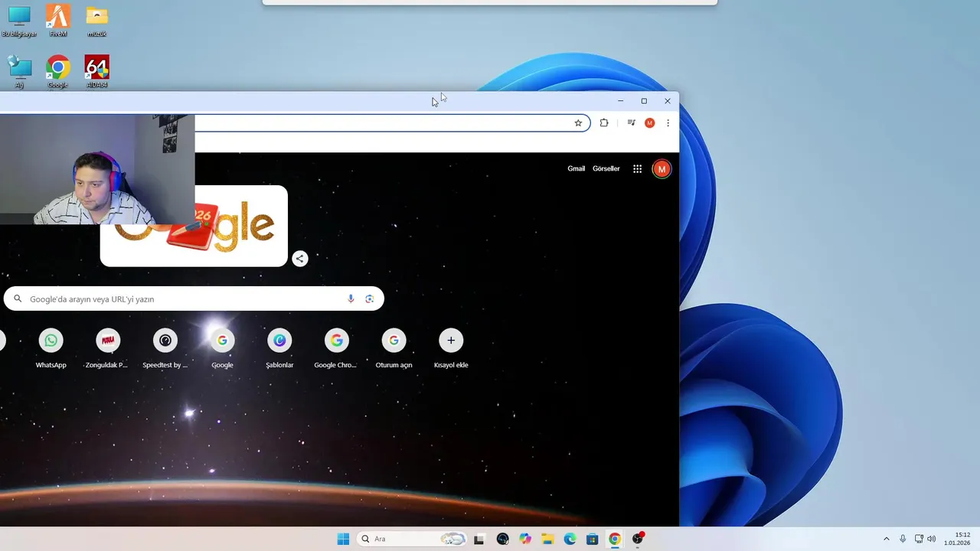The width and height of the screenshot is (980, 551).
Task: Bookmark this page with star icon
Action: (578, 123)
